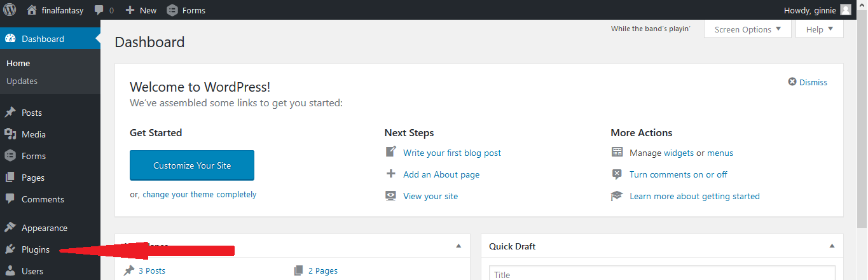
Task: Click the WordPress logo icon
Action: coord(10,10)
